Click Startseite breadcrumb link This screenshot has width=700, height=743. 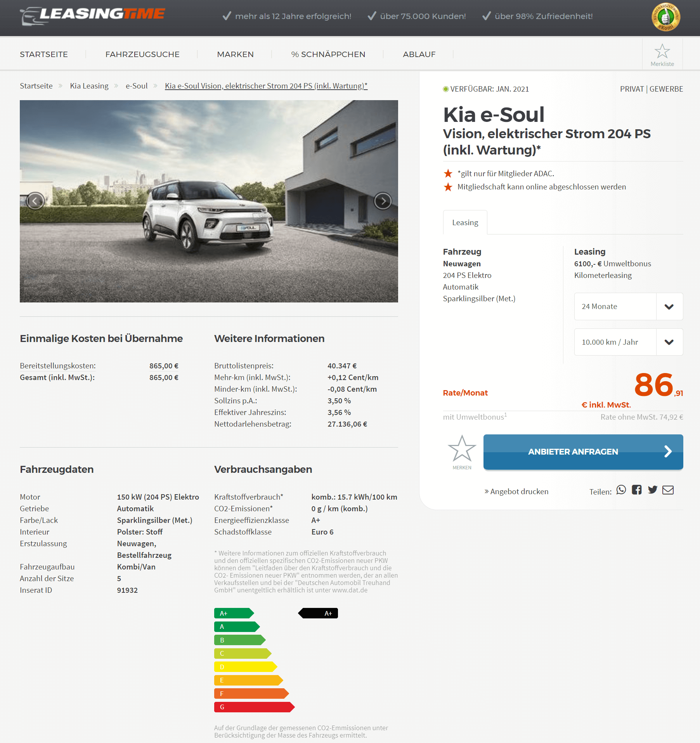[x=36, y=86]
